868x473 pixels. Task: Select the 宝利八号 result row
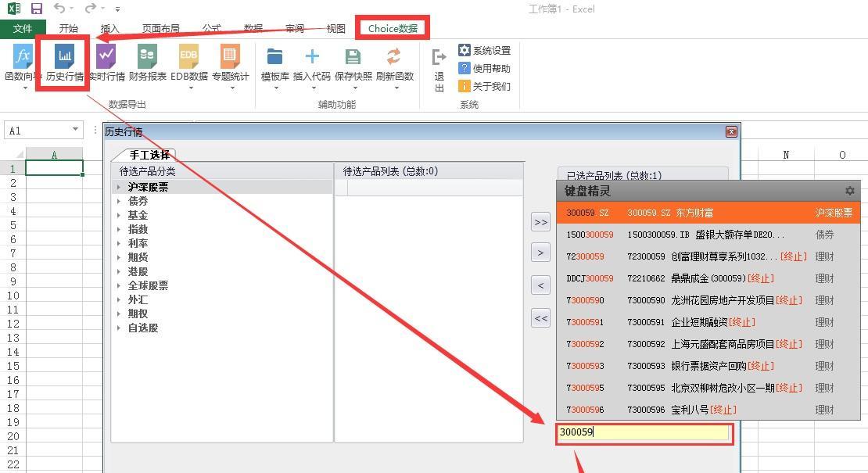(708, 410)
